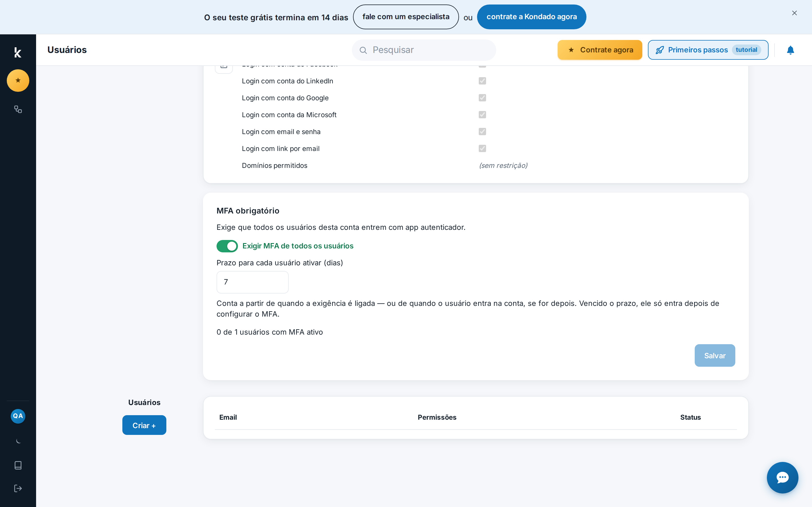This screenshot has height=507, width=812.
Task: Click the yellow star sidebar icon
Action: (x=18, y=81)
